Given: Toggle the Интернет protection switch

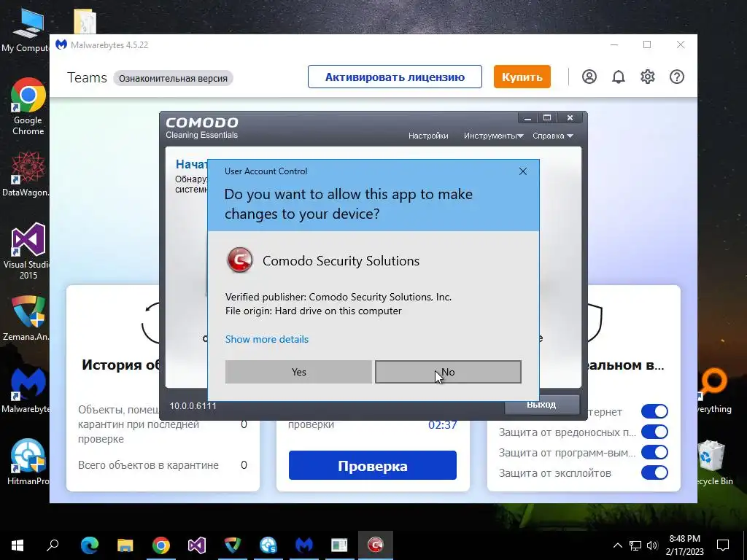Looking at the screenshot, I should pos(654,411).
